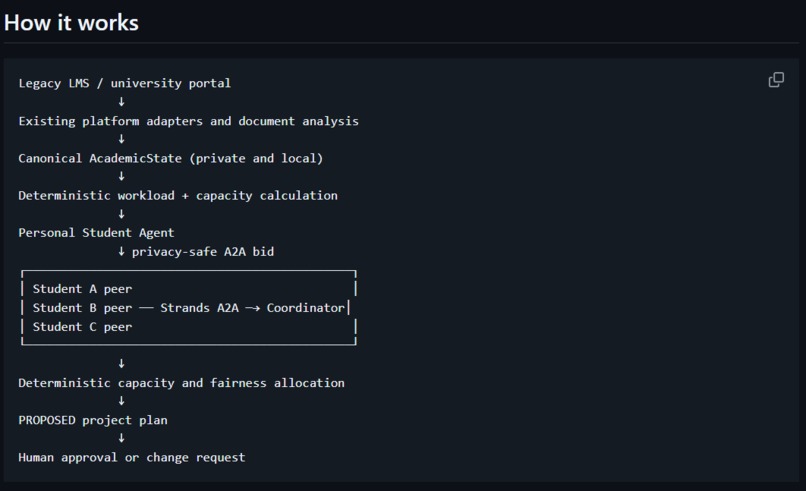Click the "Coordinator" text

[x=305, y=308]
